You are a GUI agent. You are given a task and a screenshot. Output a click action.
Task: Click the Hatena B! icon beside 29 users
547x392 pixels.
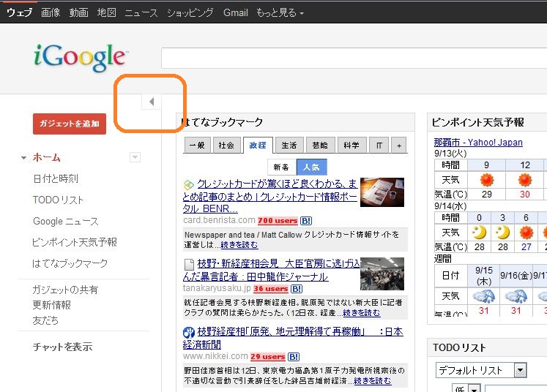point(294,356)
